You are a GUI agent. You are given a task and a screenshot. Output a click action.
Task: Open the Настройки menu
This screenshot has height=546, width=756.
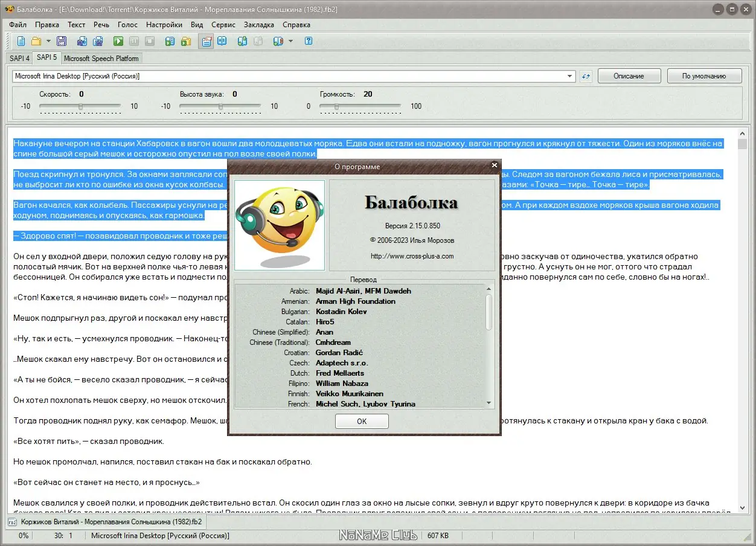[164, 25]
